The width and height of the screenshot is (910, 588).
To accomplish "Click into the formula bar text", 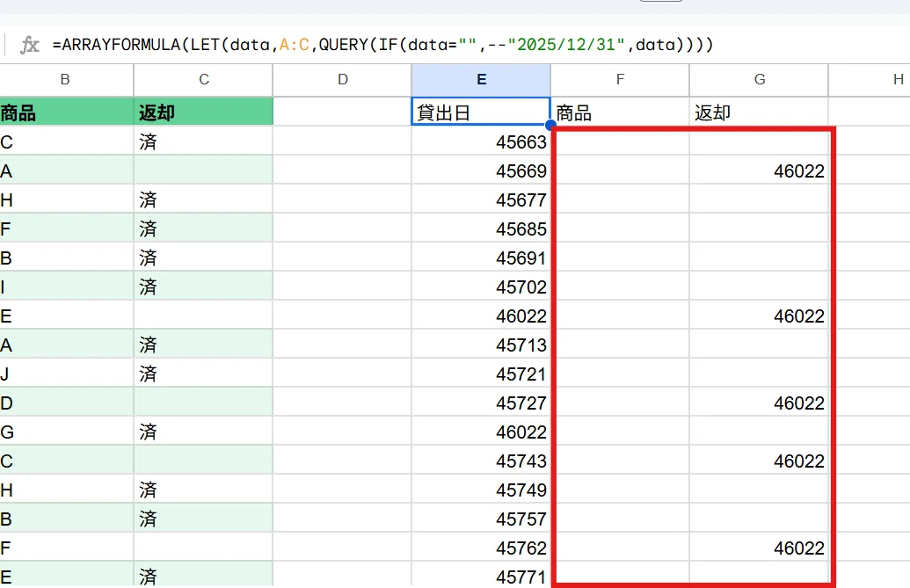I will coord(382,45).
